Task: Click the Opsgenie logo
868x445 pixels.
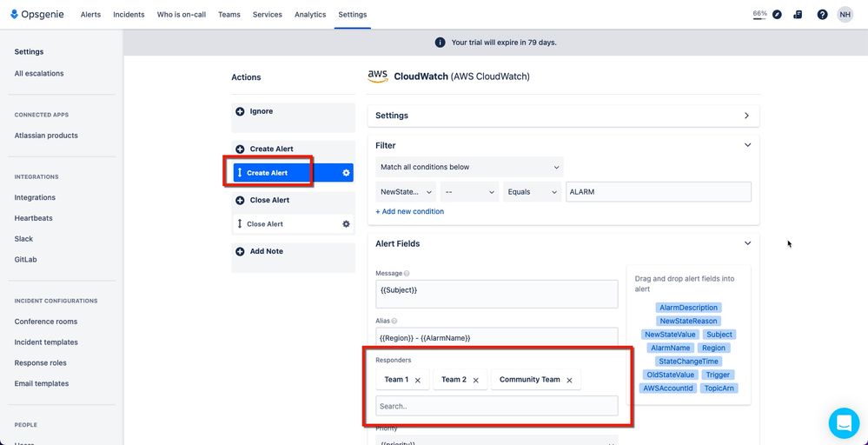Action: (x=37, y=15)
